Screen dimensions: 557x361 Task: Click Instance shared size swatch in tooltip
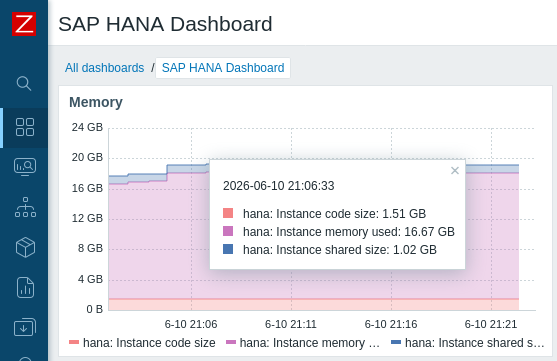click(228, 249)
